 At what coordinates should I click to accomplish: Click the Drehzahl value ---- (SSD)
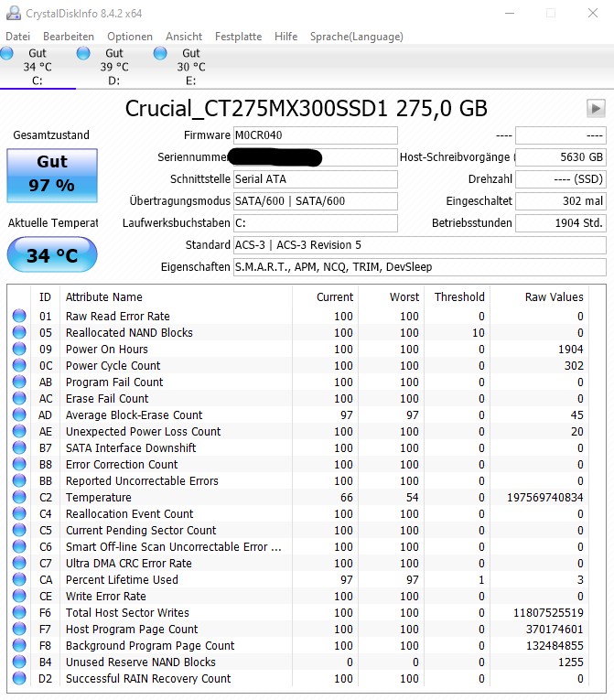561,179
